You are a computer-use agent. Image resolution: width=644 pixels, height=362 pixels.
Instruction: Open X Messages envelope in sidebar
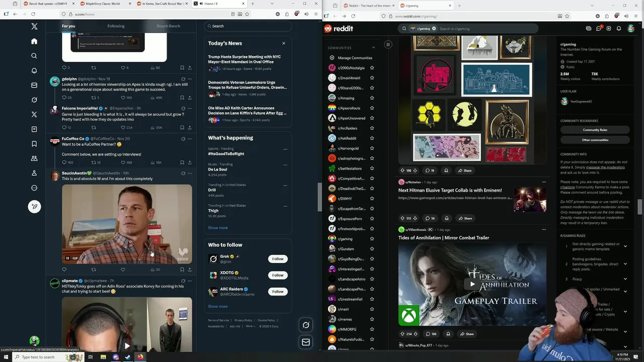(34, 85)
